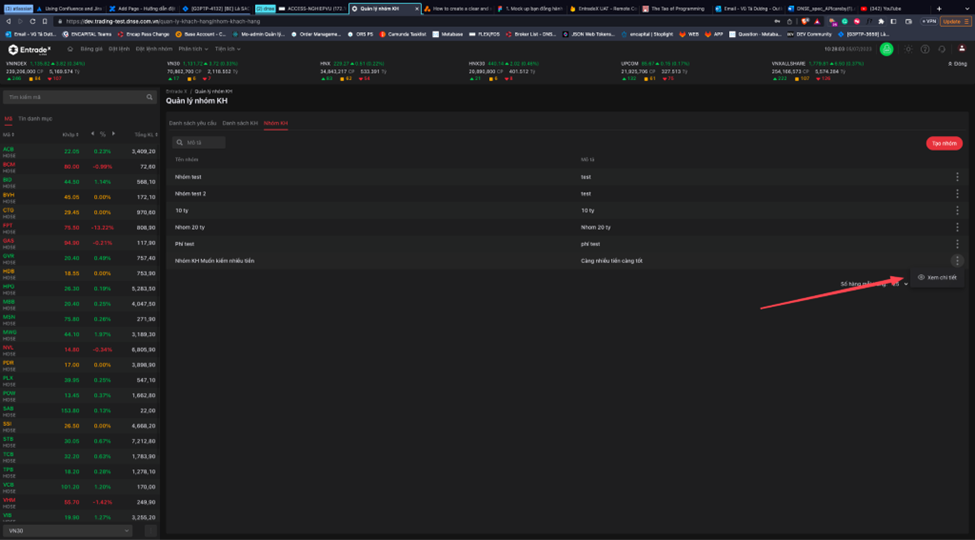This screenshot has height=540, width=975.
Task: Click the green notification bell icon
Action: pyautogui.click(x=886, y=49)
